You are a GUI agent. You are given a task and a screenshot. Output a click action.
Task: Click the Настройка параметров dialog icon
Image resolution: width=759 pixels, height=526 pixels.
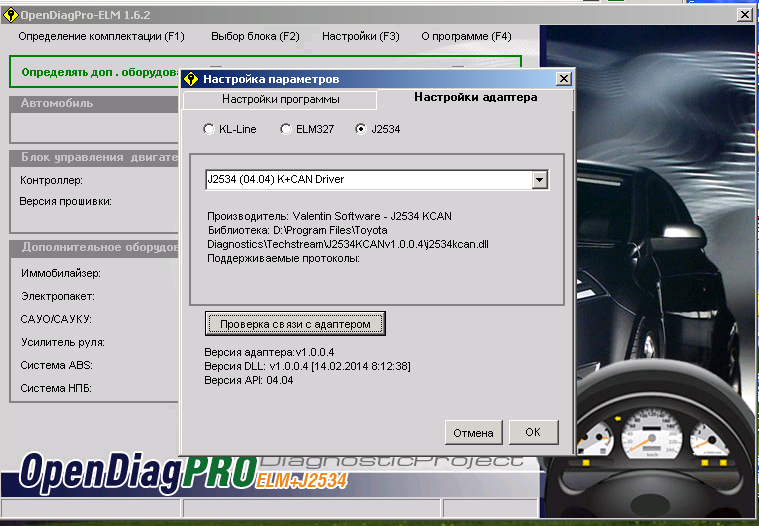coord(191,79)
